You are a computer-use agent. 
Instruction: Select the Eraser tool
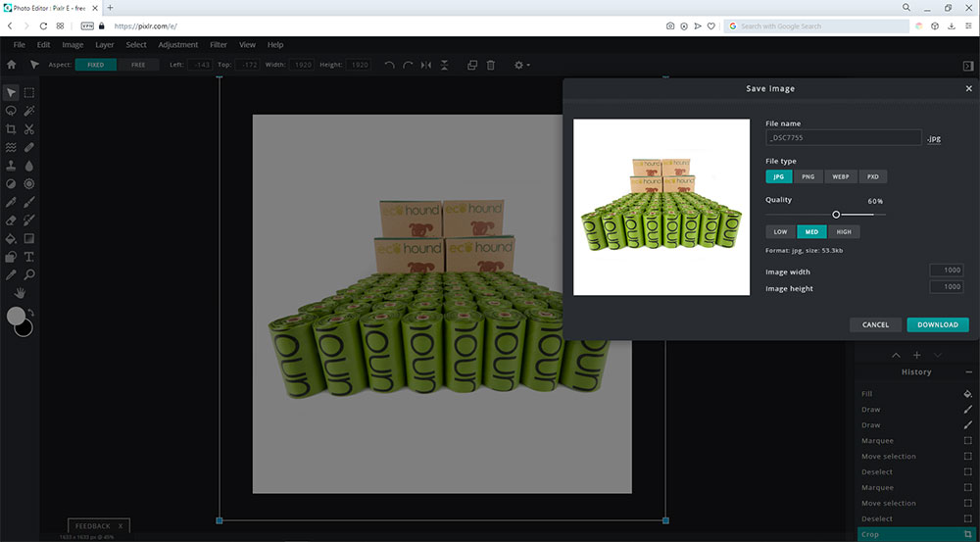pyautogui.click(x=11, y=221)
